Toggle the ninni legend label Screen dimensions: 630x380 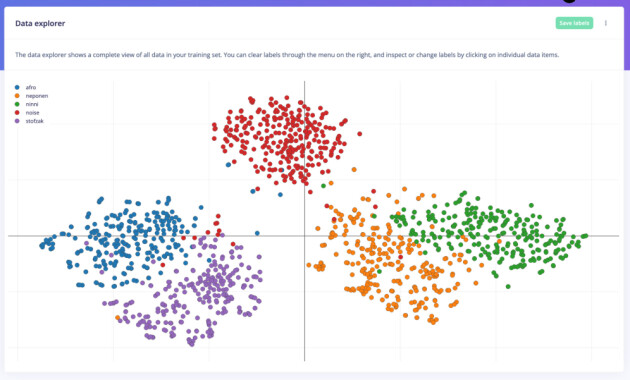click(x=32, y=104)
